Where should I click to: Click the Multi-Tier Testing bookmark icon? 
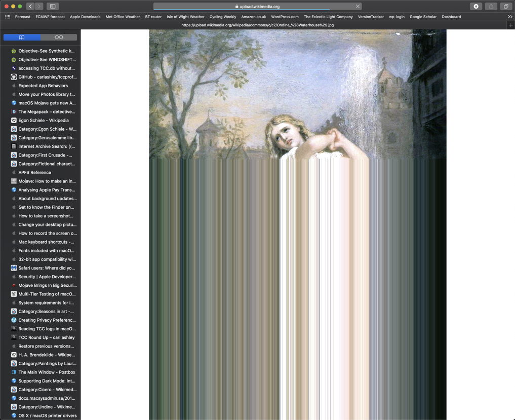click(x=14, y=294)
